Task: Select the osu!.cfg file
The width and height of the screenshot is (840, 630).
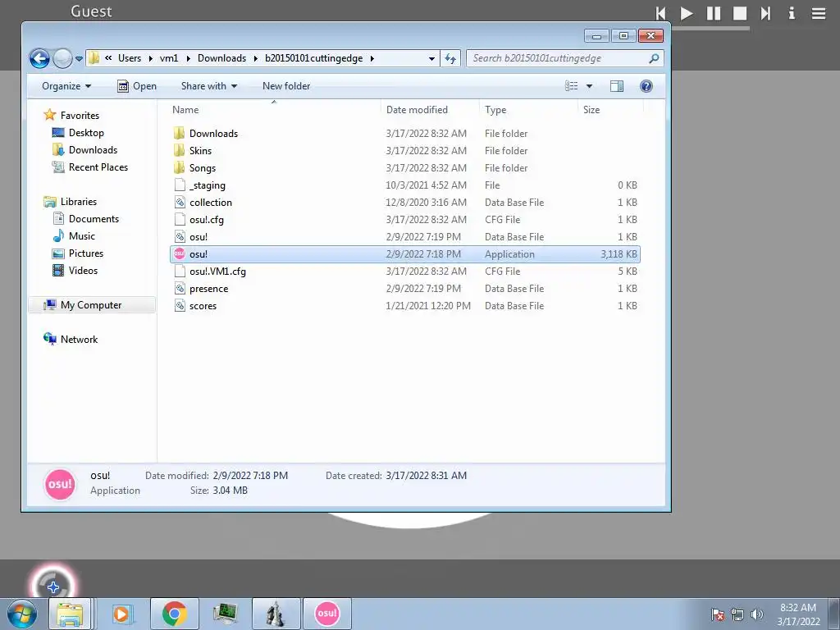Action: click(x=405, y=219)
